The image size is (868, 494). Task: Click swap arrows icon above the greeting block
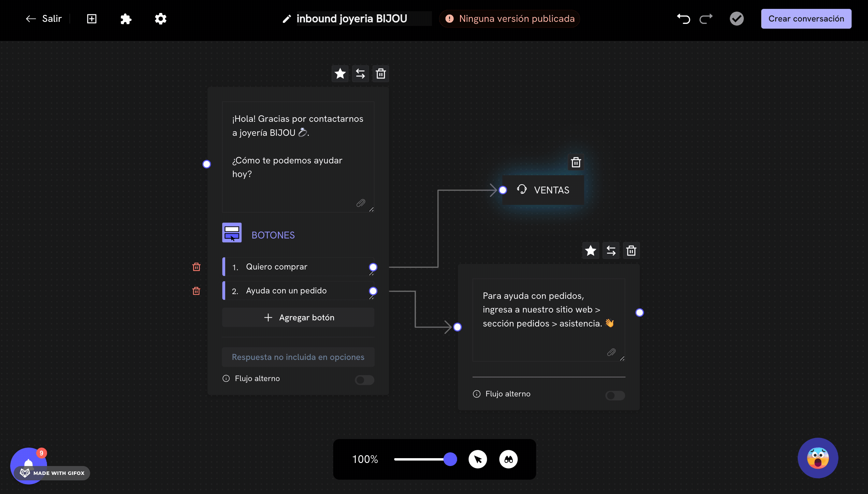(x=360, y=74)
